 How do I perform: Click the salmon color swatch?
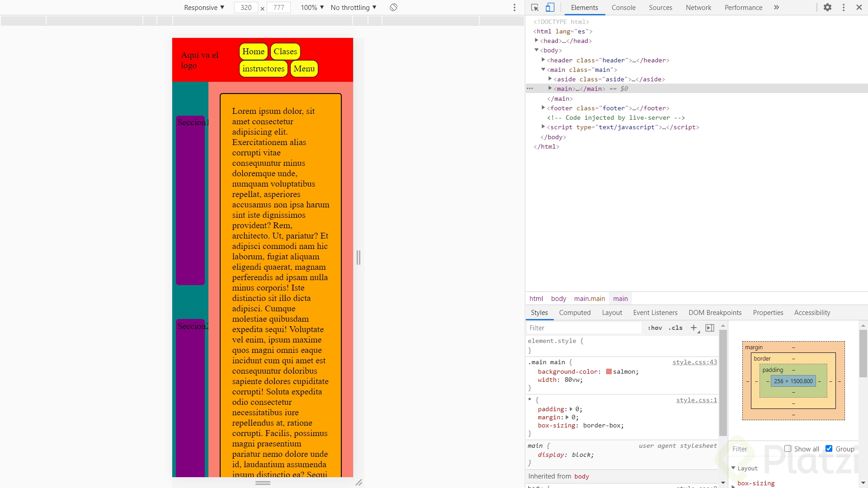[x=609, y=371]
